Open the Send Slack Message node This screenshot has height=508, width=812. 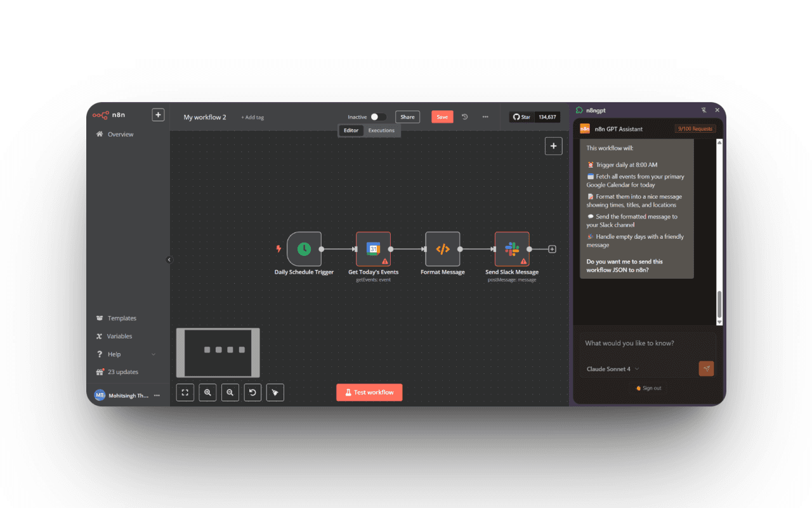(511, 249)
